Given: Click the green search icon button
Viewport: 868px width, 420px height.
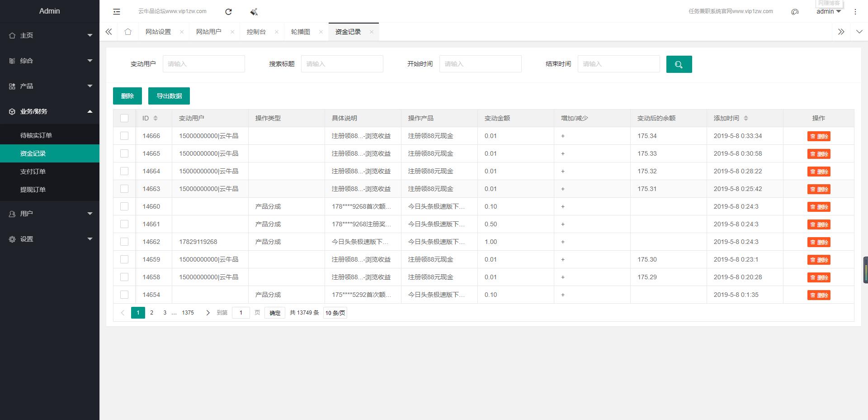Looking at the screenshot, I should pos(679,64).
